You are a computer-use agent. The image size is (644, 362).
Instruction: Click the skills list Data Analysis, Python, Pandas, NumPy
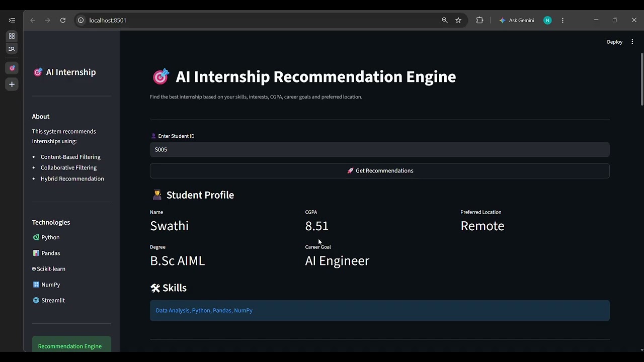click(204, 310)
